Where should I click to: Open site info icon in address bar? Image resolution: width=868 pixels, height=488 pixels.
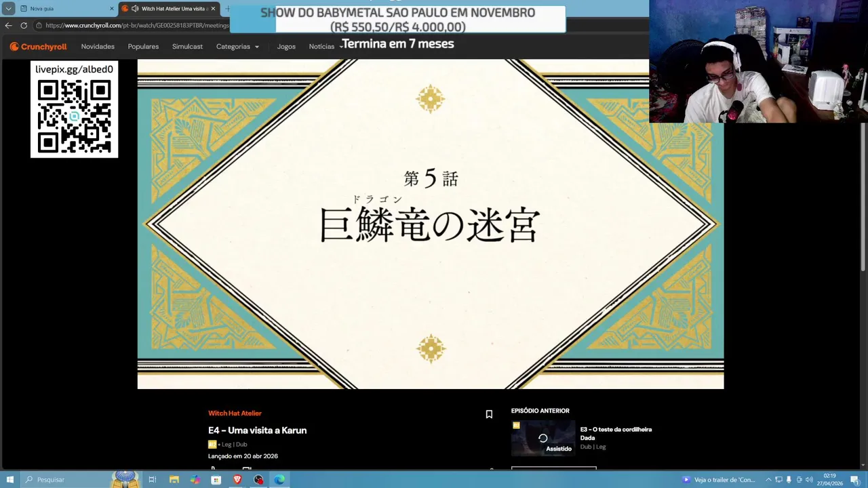(40, 25)
